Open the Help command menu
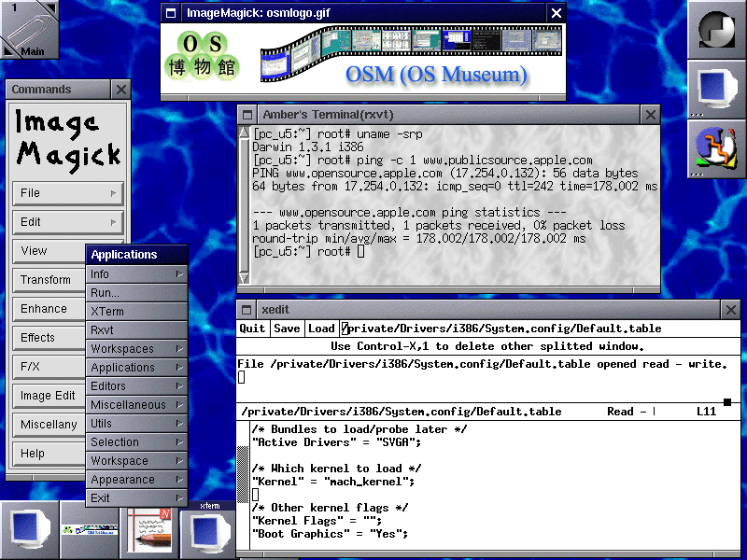Screen dimensions: 747x560 tap(49, 454)
